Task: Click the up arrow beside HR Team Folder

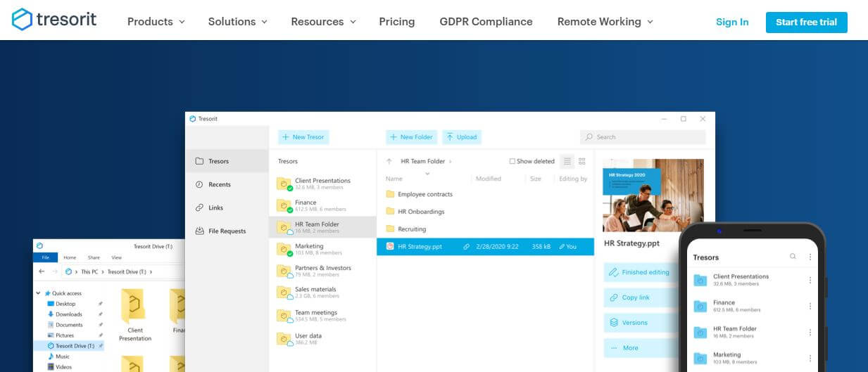Action: coord(389,161)
